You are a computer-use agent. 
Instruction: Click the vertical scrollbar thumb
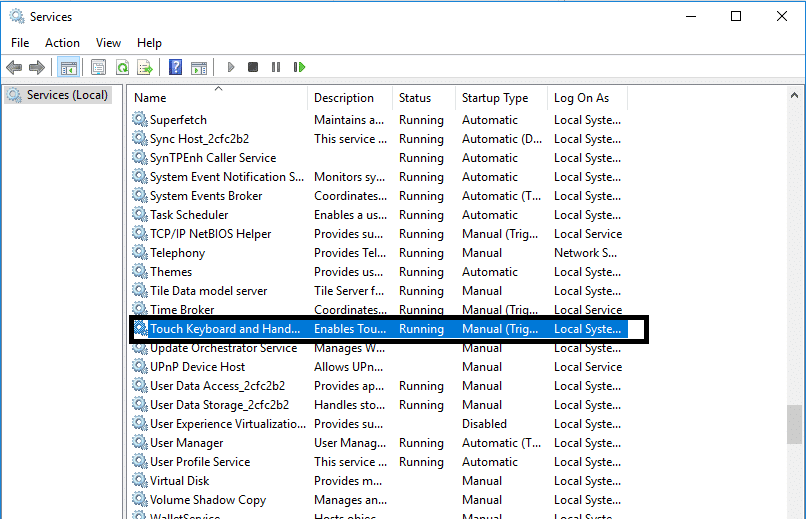point(794,424)
